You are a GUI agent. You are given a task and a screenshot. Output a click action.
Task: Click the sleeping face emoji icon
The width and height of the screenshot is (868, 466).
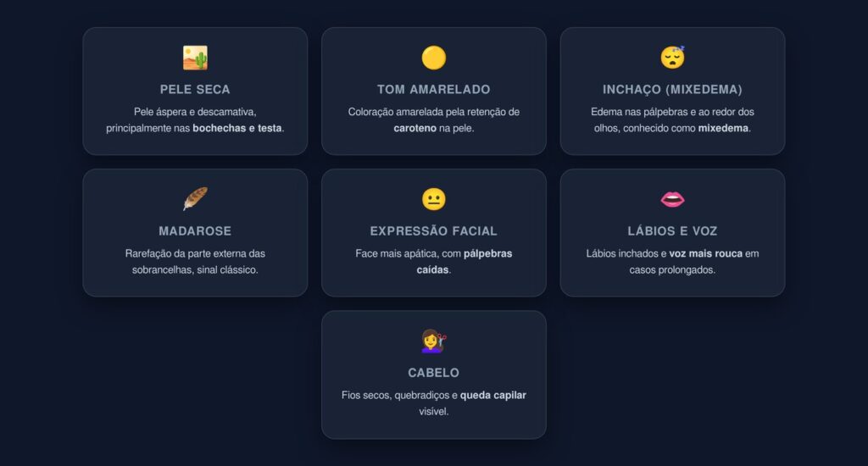(x=672, y=58)
